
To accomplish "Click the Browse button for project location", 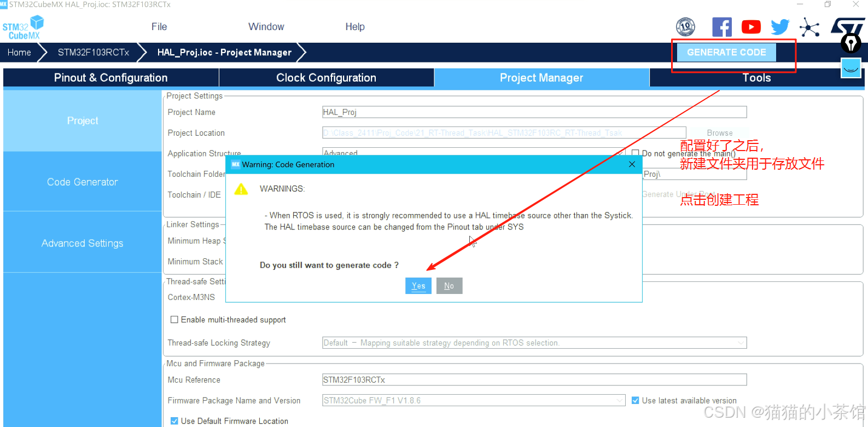I will [x=720, y=133].
